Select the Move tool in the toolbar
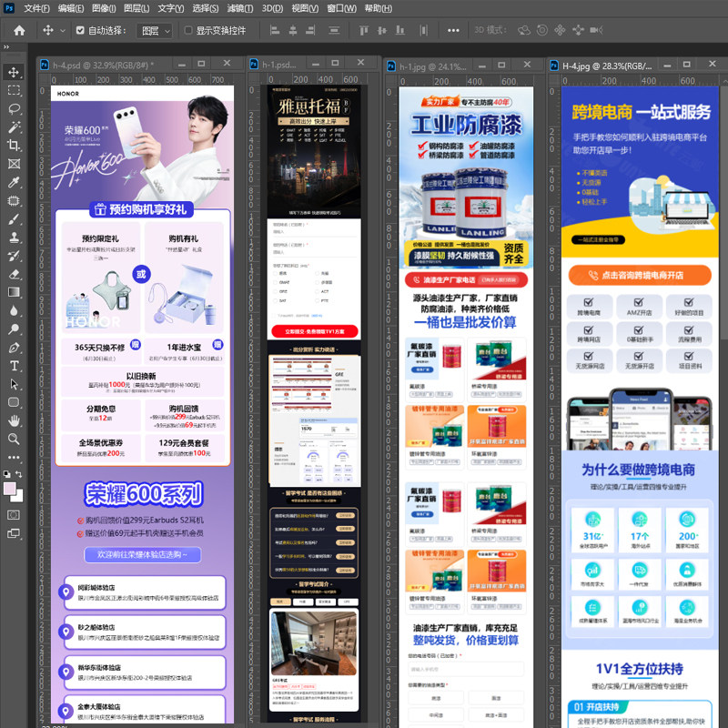This screenshot has width=728, height=728. [x=14, y=72]
